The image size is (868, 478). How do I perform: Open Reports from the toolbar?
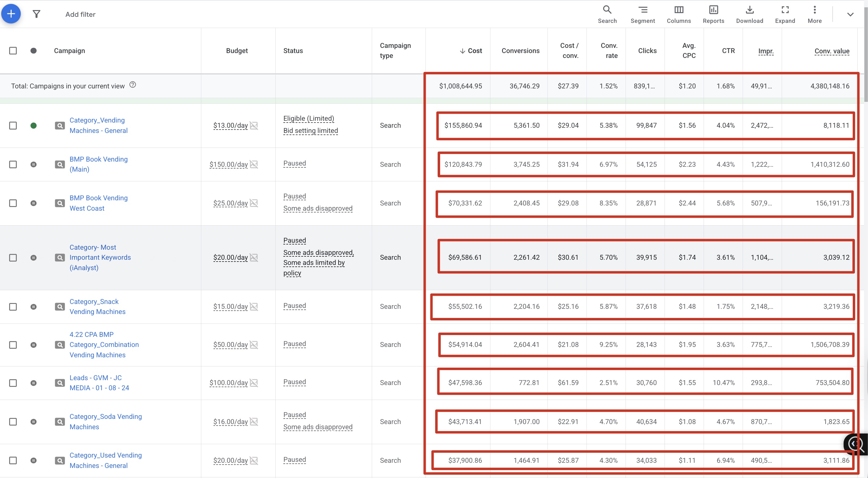(713, 14)
